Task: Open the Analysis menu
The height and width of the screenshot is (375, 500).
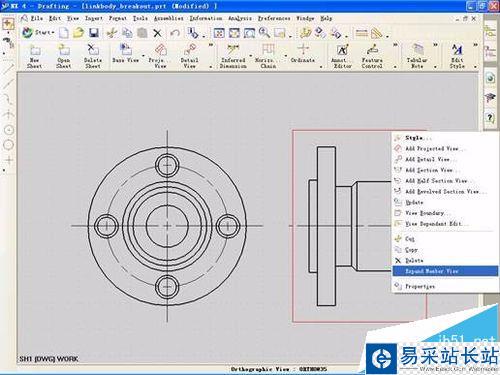Action: click(x=240, y=18)
